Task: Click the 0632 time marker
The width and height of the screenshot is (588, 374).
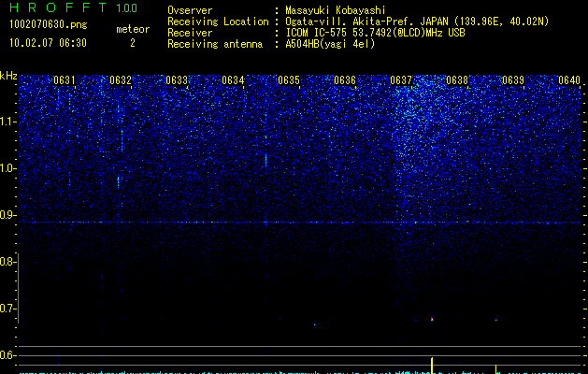Action: [121, 80]
